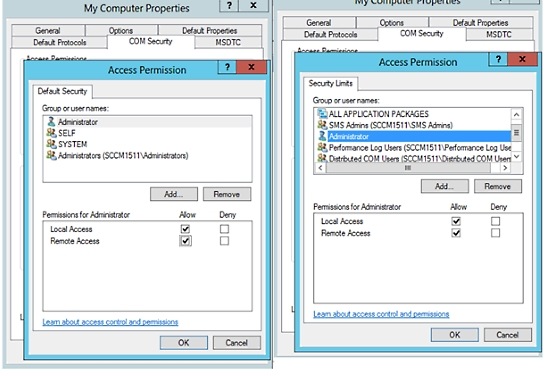Screen dimensions: 557x376
Task: Click scroll right arrow in Security Limits user list
Action: tap(505, 168)
